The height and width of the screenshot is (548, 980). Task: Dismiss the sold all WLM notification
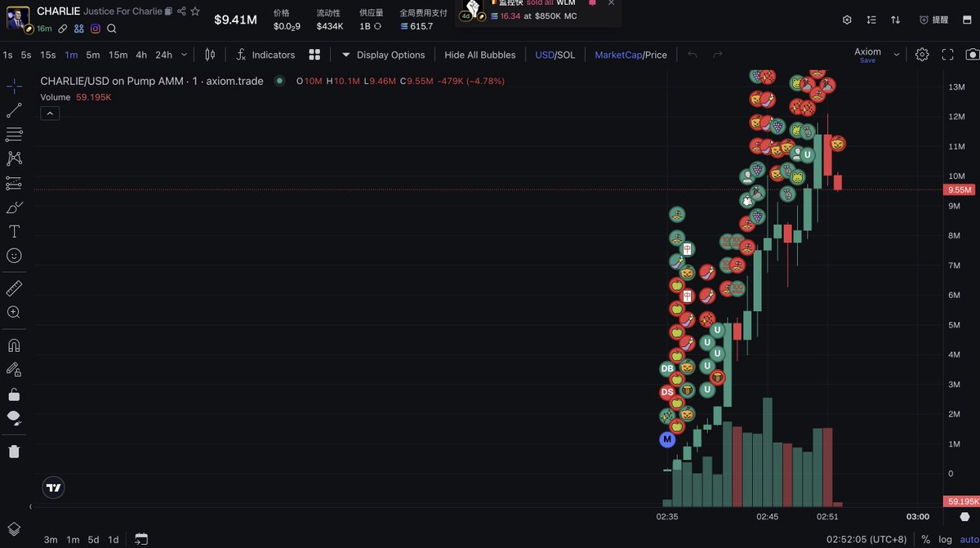tap(611, 3)
